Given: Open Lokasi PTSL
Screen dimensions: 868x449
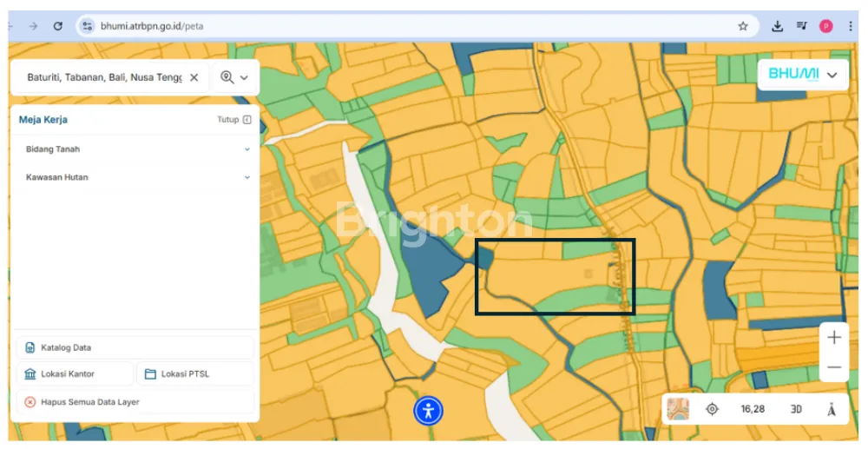Looking at the screenshot, I should tap(195, 374).
